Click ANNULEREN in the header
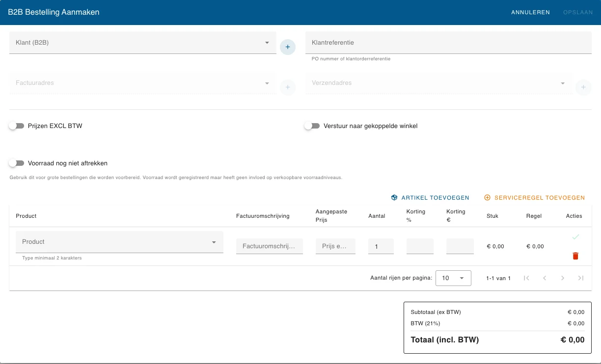 coord(530,12)
